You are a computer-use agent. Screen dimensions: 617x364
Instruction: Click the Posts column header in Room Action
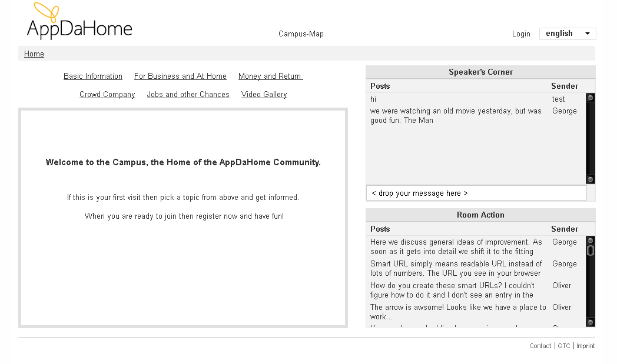380,229
